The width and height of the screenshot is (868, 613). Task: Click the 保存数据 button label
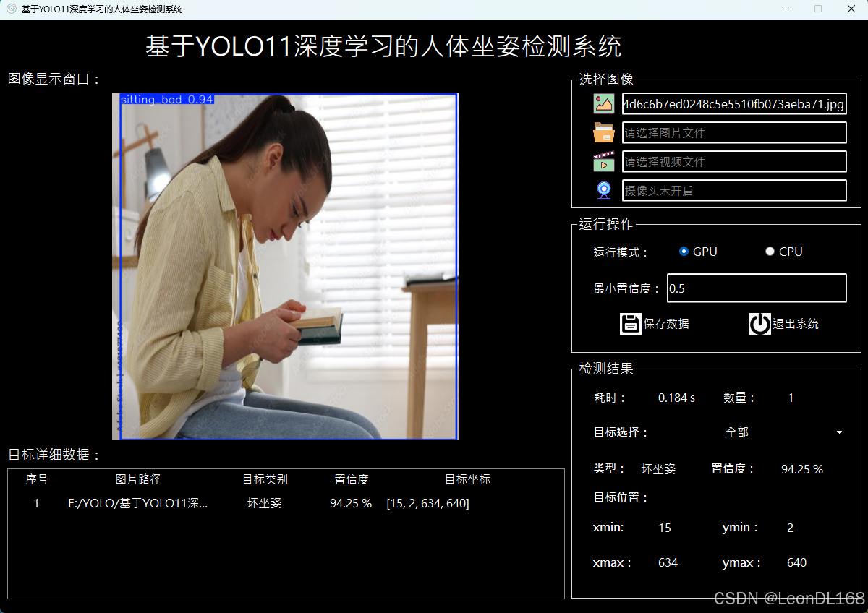[x=666, y=324]
